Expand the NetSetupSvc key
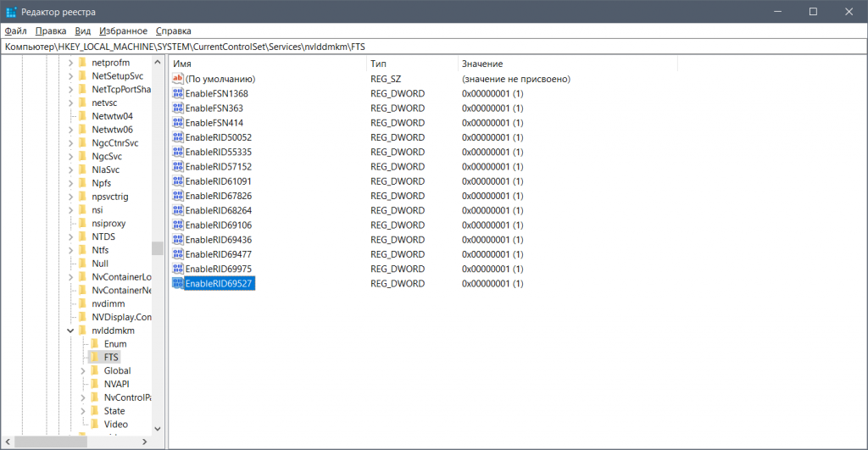This screenshot has height=450, width=868. (70, 75)
